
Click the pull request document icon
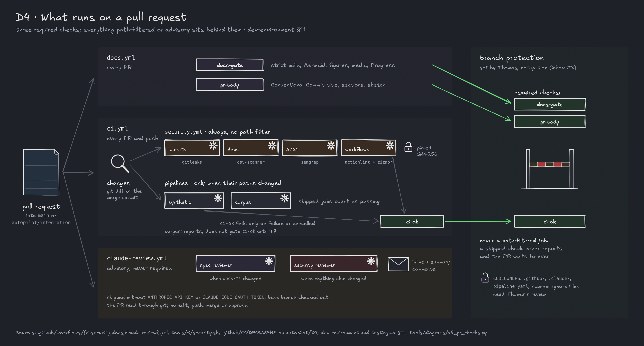click(41, 172)
